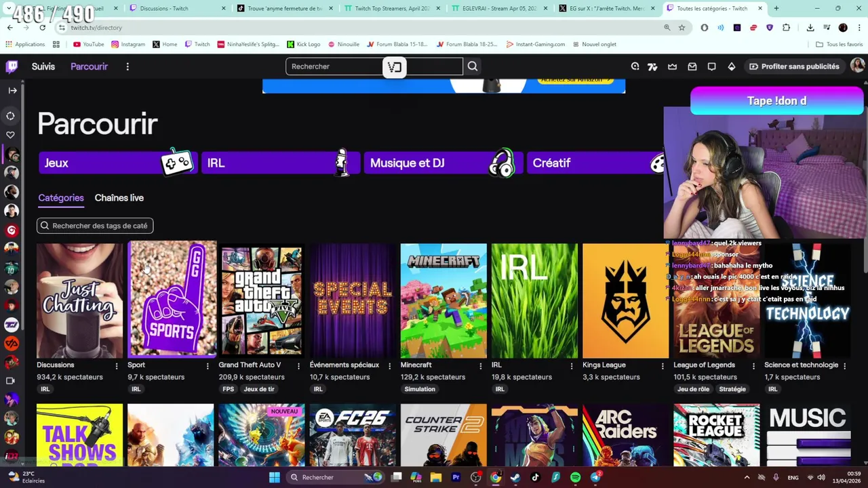
Task: Bookmark page with the star icon
Action: [682, 28]
